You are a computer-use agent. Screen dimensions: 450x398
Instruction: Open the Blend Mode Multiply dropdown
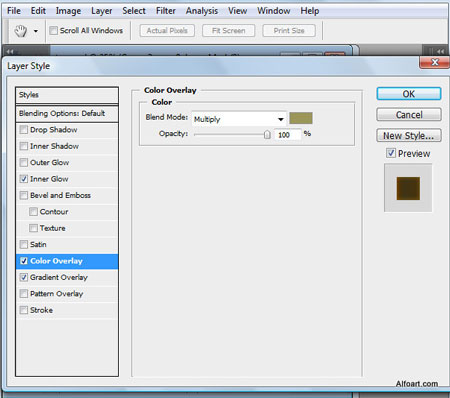point(239,119)
